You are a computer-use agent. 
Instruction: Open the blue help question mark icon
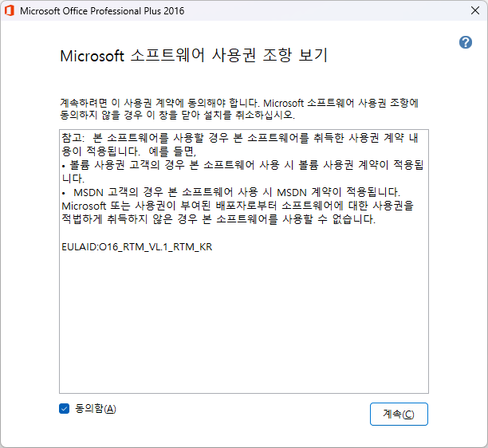[466, 42]
